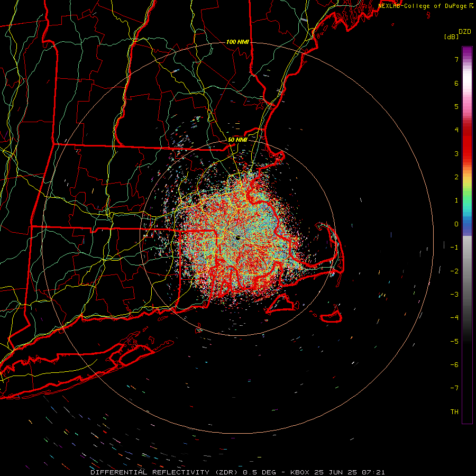Click the 4 value on the scale

click(456, 130)
